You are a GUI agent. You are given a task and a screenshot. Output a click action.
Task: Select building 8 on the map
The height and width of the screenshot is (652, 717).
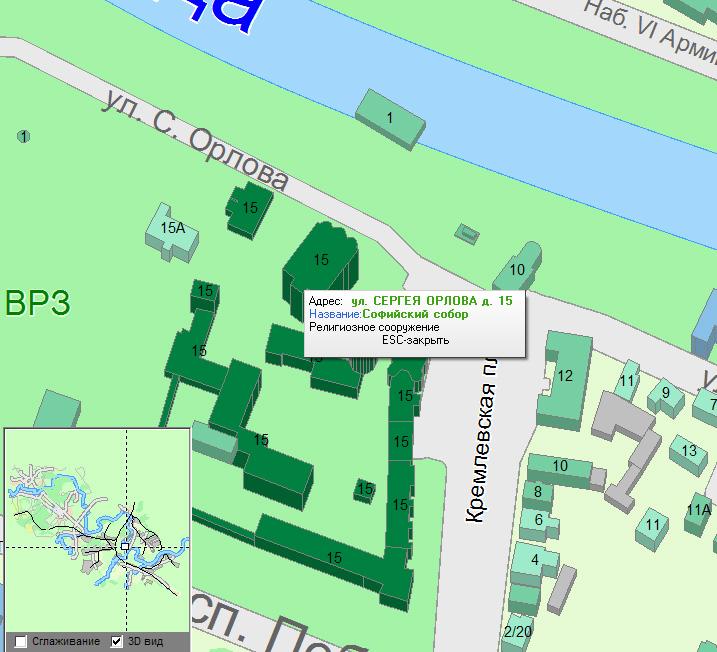point(538,491)
